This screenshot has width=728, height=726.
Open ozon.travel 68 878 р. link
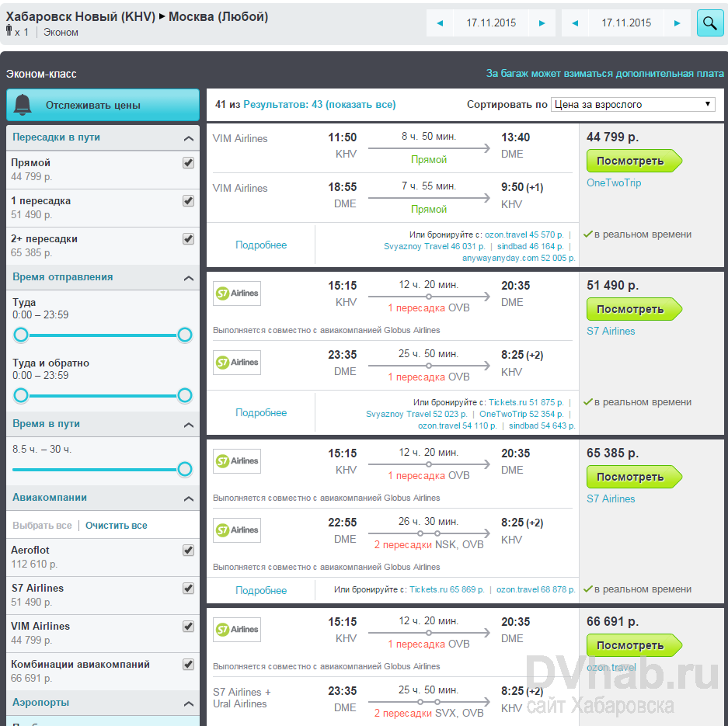coord(536,589)
